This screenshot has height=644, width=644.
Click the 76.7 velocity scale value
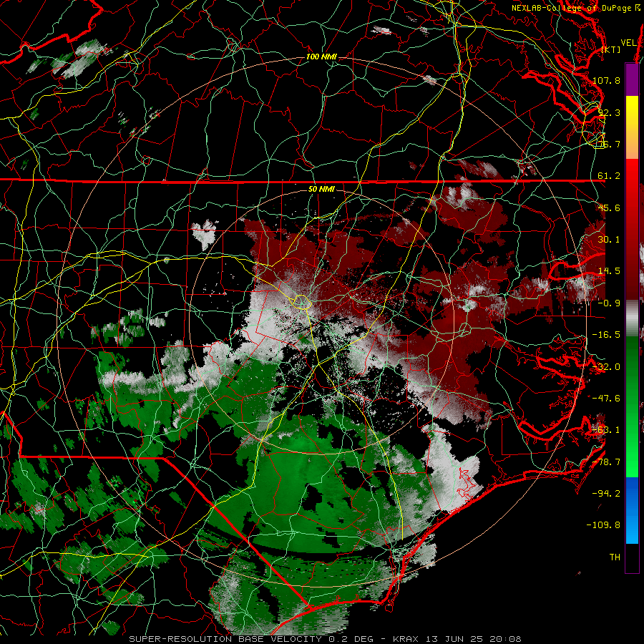tap(609, 144)
